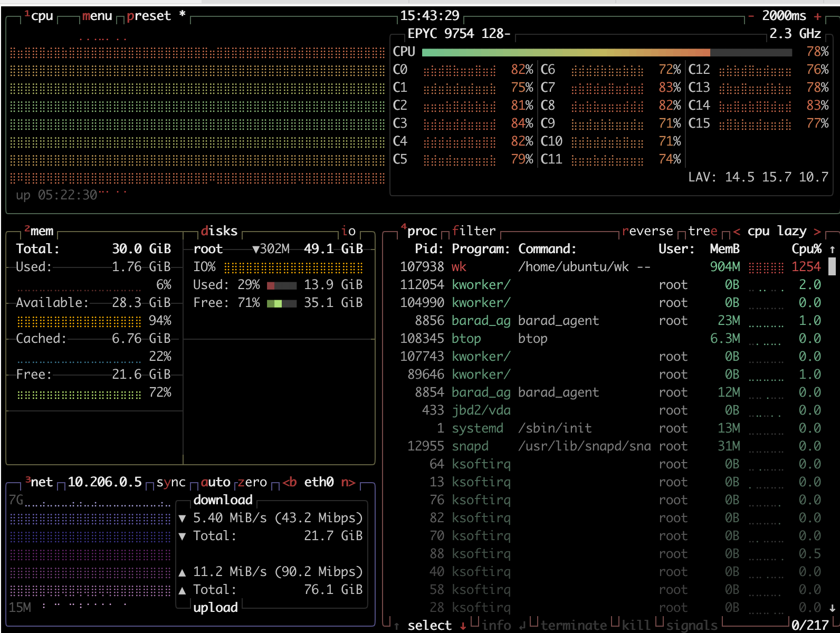
Task: Click the process list scrollbar thumb
Action: (x=832, y=266)
